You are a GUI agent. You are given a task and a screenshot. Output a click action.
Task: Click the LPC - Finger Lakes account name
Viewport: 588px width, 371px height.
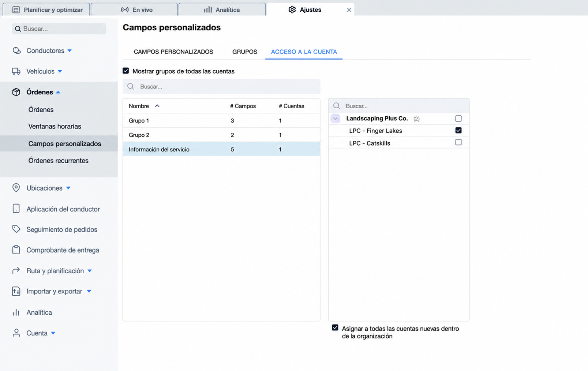pyautogui.click(x=375, y=131)
